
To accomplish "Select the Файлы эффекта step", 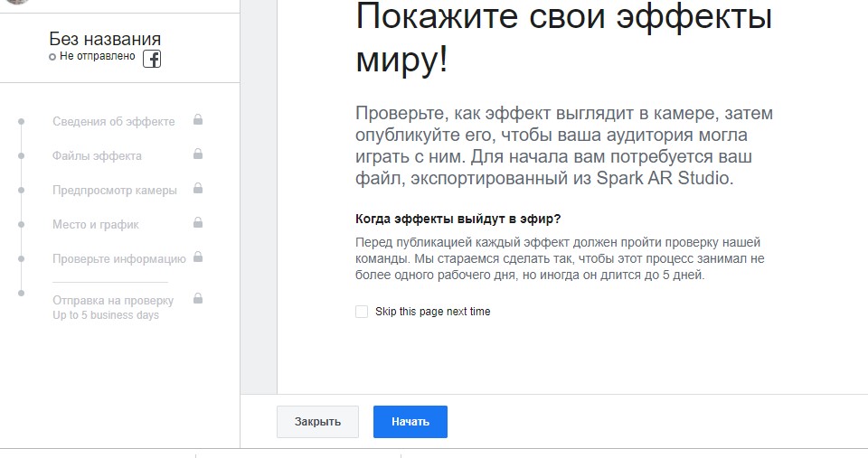I will tap(97, 156).
